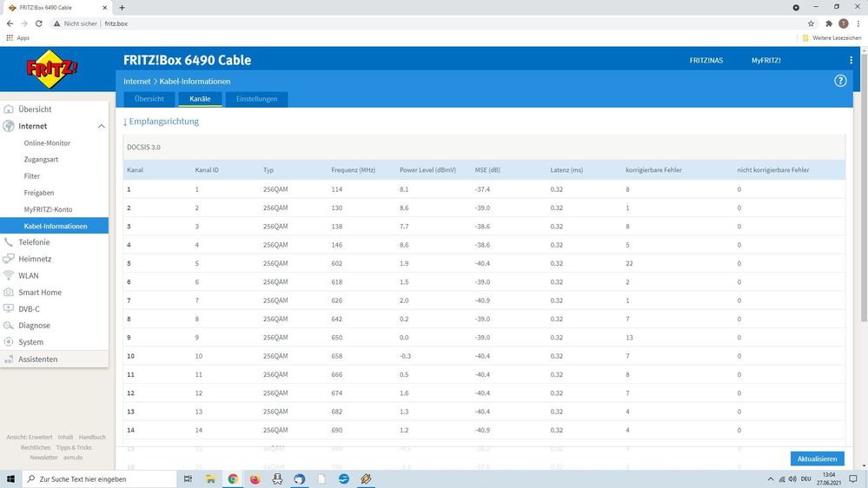Open the Windows Start menu
Screen dimensions: 868x488
pyautogui.click(x=10, y=478)
